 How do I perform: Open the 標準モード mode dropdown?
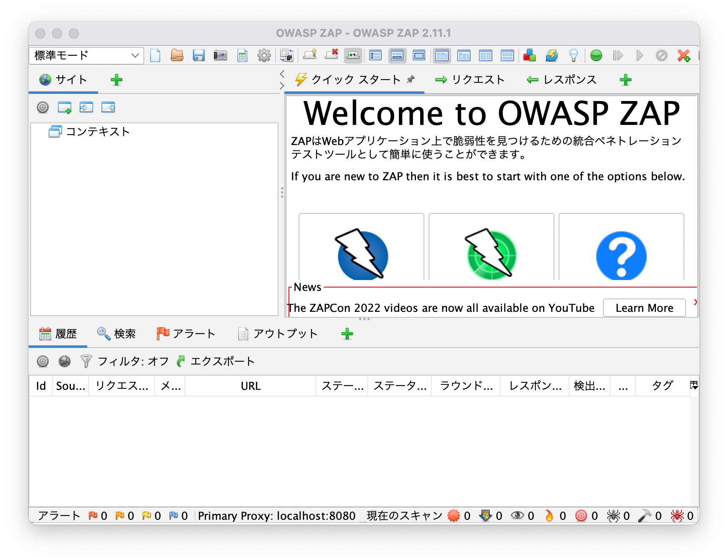pos(86,55)
